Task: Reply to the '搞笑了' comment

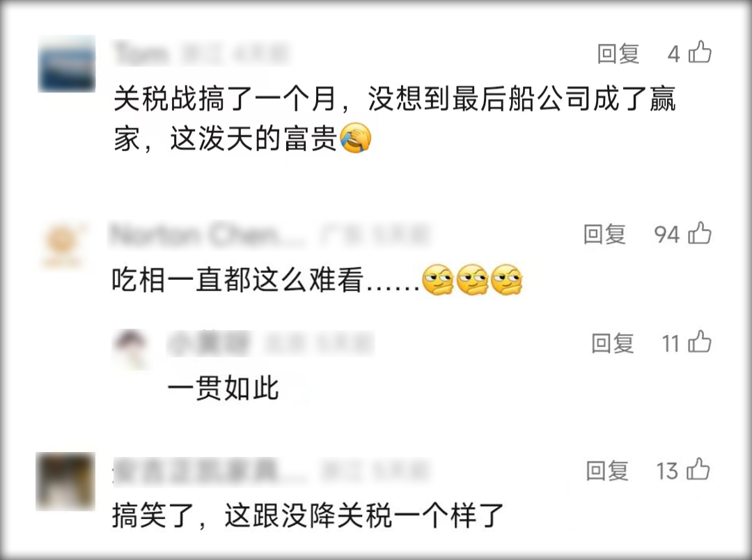Action: (x=607, y=471)
